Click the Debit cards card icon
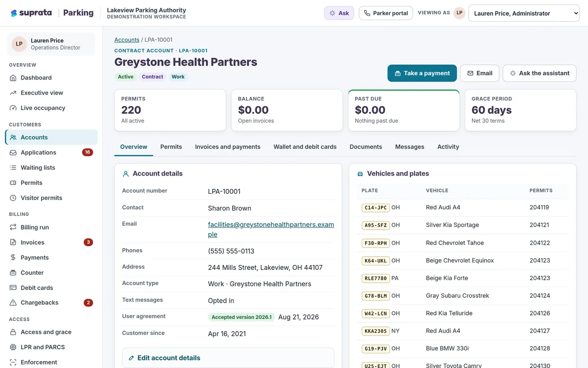 pos(13,288)
